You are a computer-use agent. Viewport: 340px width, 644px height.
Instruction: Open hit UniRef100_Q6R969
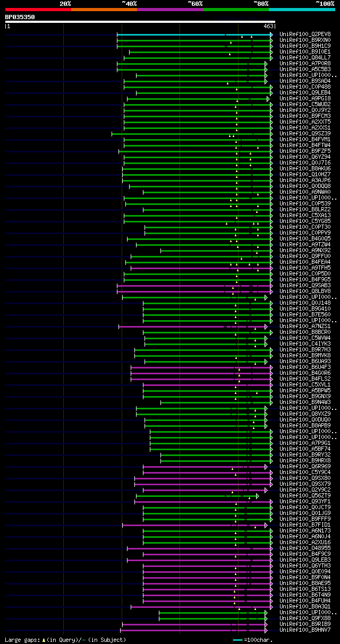click(x=305, y=467)
